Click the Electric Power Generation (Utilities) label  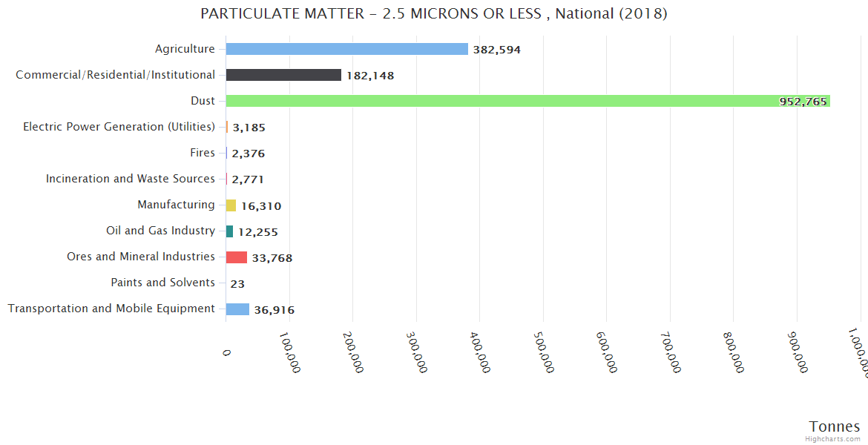119,127
